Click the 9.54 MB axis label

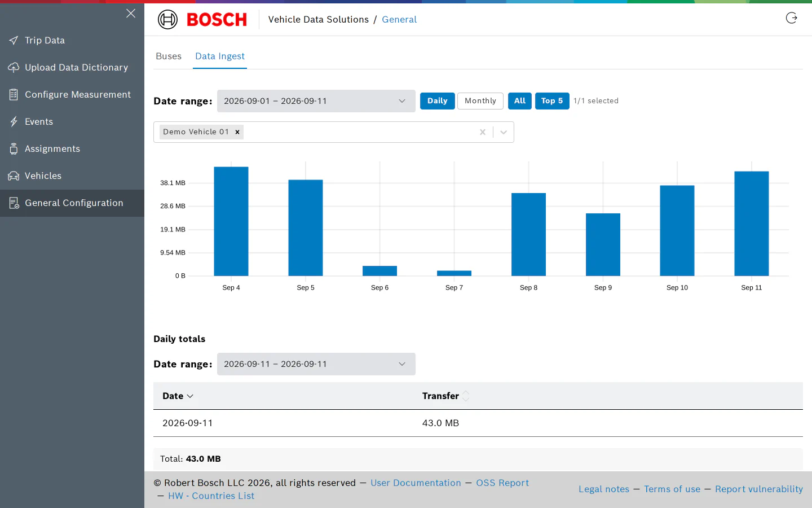[173, 253]
